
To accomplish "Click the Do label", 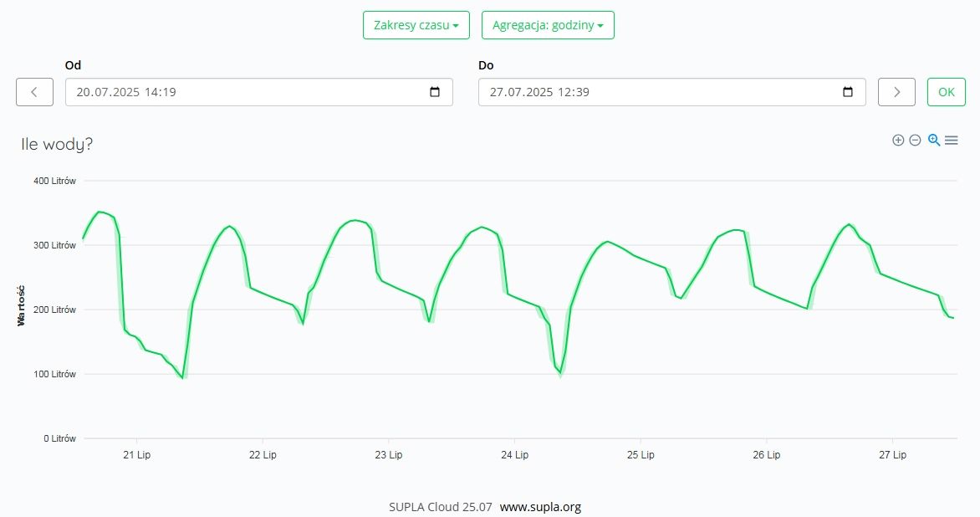I will 487,65.
